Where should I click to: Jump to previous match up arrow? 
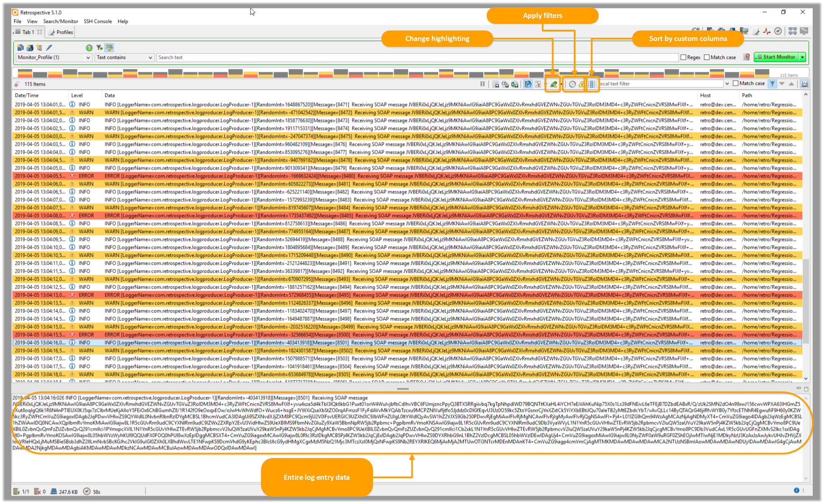(x=791, y=84)
